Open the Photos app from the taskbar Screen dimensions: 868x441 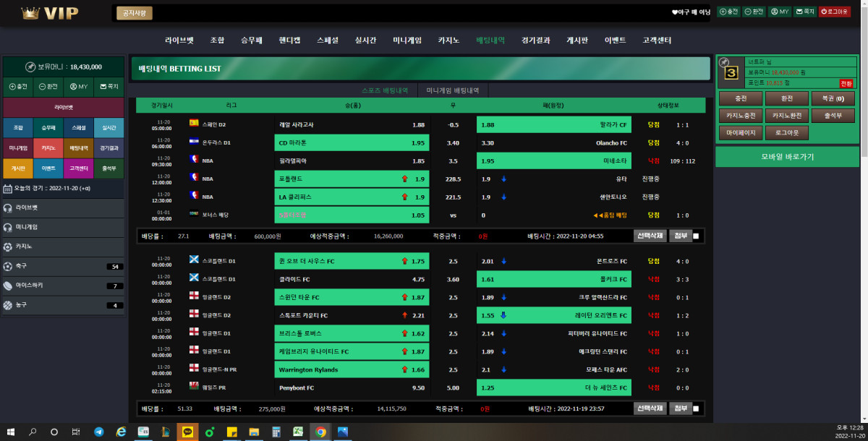342,432
